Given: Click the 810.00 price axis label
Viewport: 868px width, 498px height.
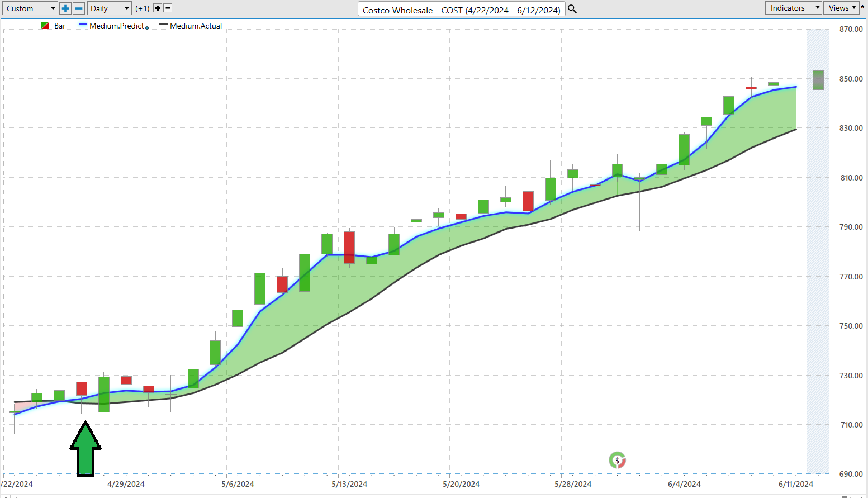Looking at the screenshot, I should click(x=851, y=178).
